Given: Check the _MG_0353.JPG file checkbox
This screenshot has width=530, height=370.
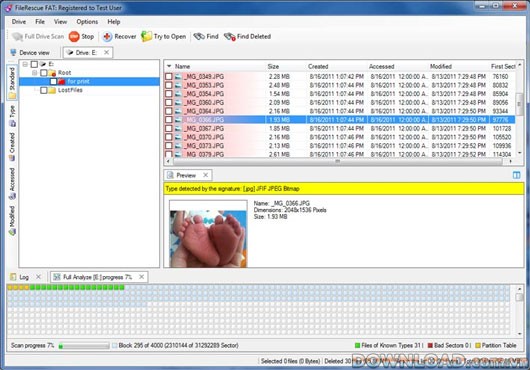Looking at the screenshot, I should (x=169, y=85).
